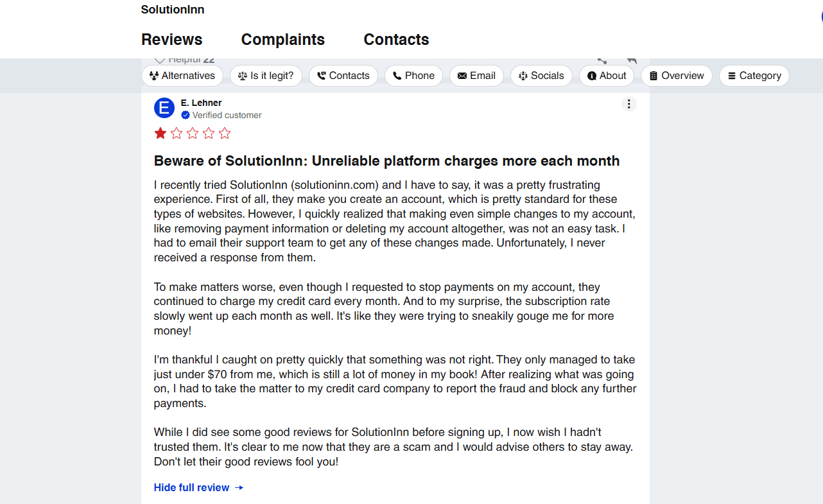823x504 pixels.
Task: Open the review's three-dot options menu
Action: click(x=628, y=104)
